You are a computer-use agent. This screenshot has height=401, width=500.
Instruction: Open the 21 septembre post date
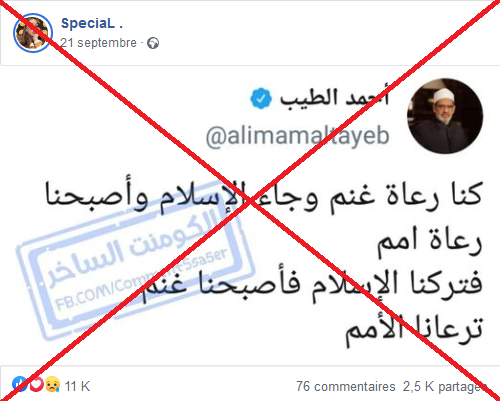click(98, 43)
